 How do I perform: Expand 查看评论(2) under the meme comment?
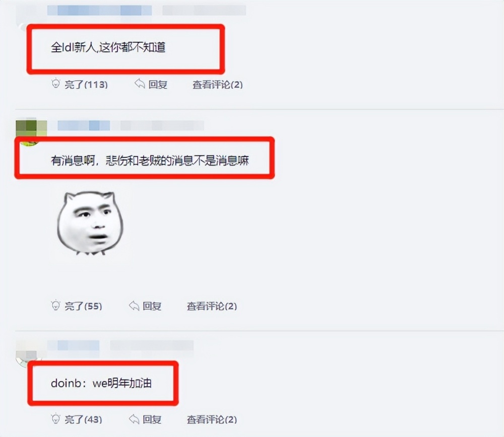tap(212, 306)
